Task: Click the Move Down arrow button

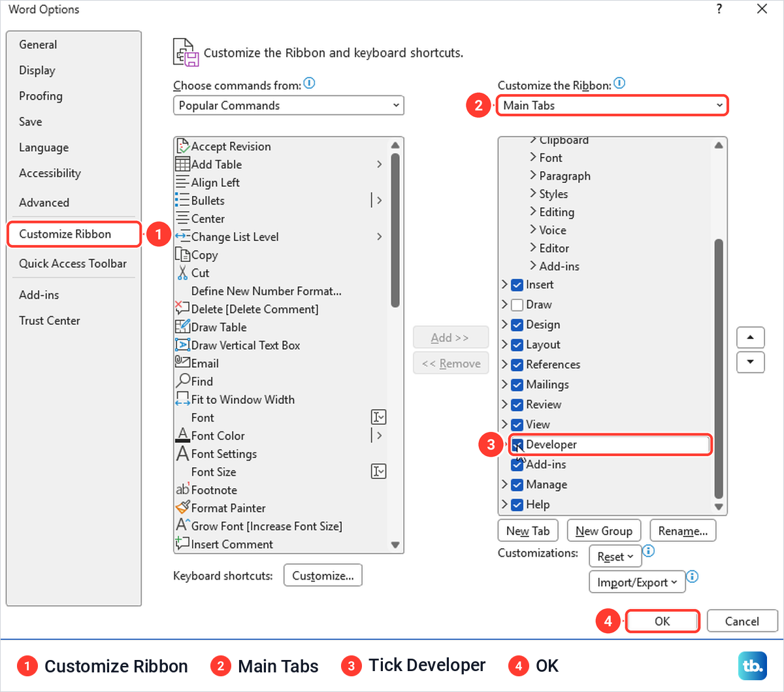Action: 750,361
